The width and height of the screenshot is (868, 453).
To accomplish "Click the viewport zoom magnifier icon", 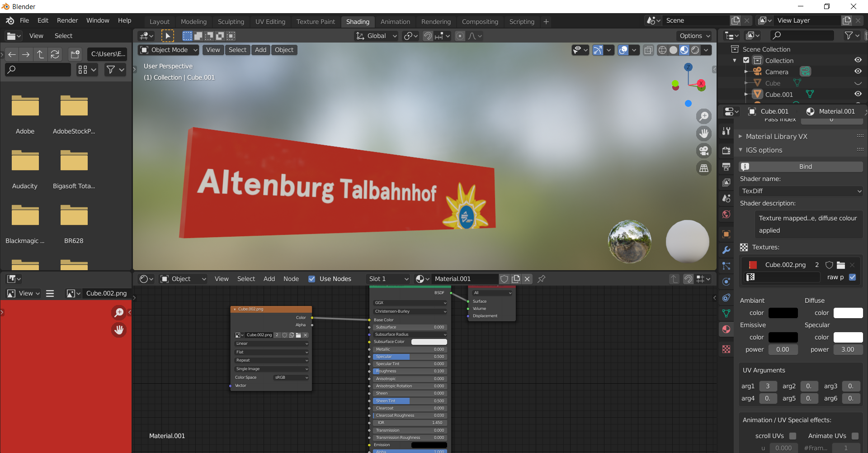I will coord(704,116).
